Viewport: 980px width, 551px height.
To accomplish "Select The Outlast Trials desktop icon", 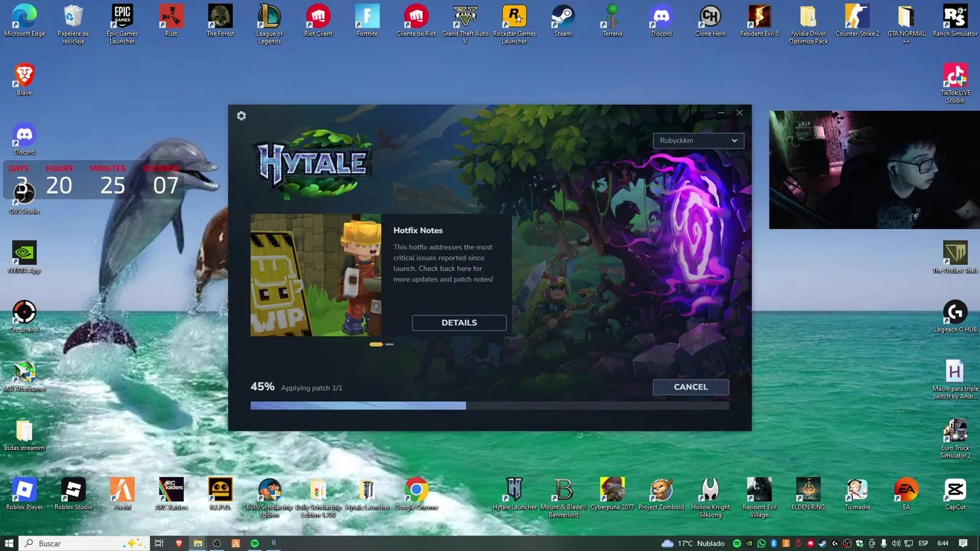I will tap(955, 257).
